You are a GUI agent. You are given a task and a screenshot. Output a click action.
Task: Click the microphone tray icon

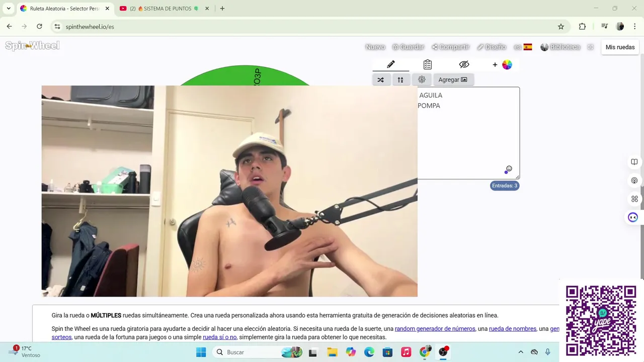click(547, 352)
